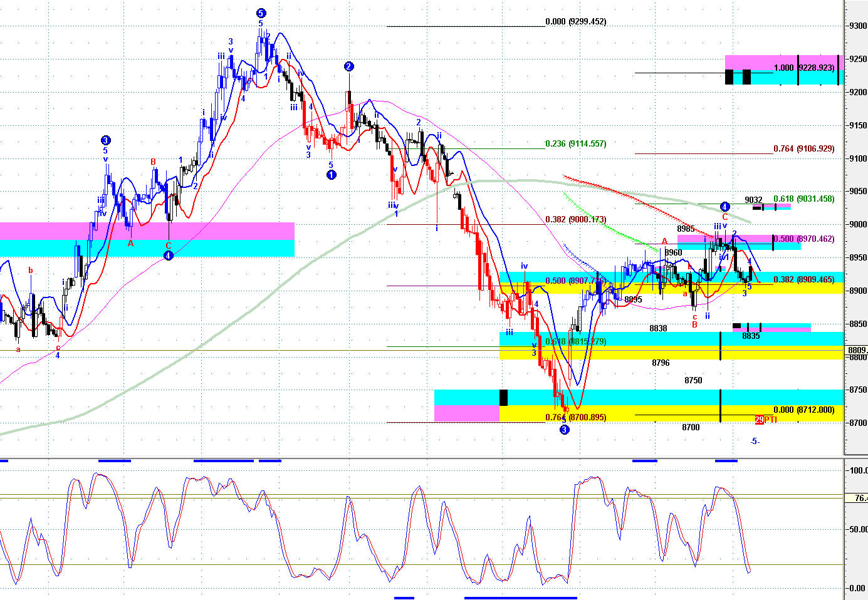Select the 0.000 (9299.452) Fibonacci level label
Screen dimensions: 868x600
(x=575, y=22)
